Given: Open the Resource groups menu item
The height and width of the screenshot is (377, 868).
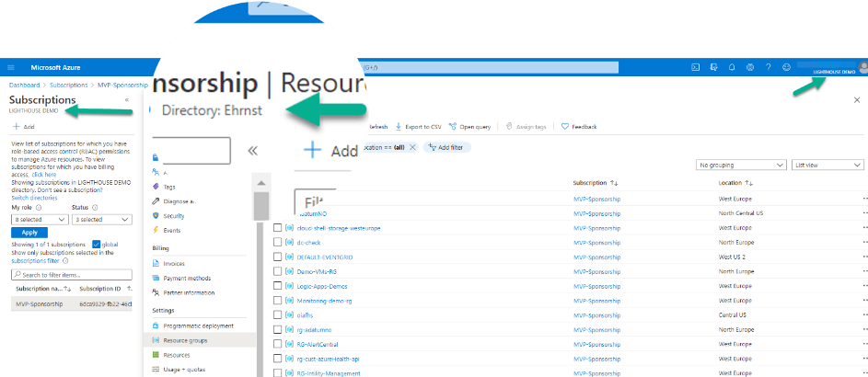Looking at the screenshot, I should pyautogui.click(x=200, y=340).
